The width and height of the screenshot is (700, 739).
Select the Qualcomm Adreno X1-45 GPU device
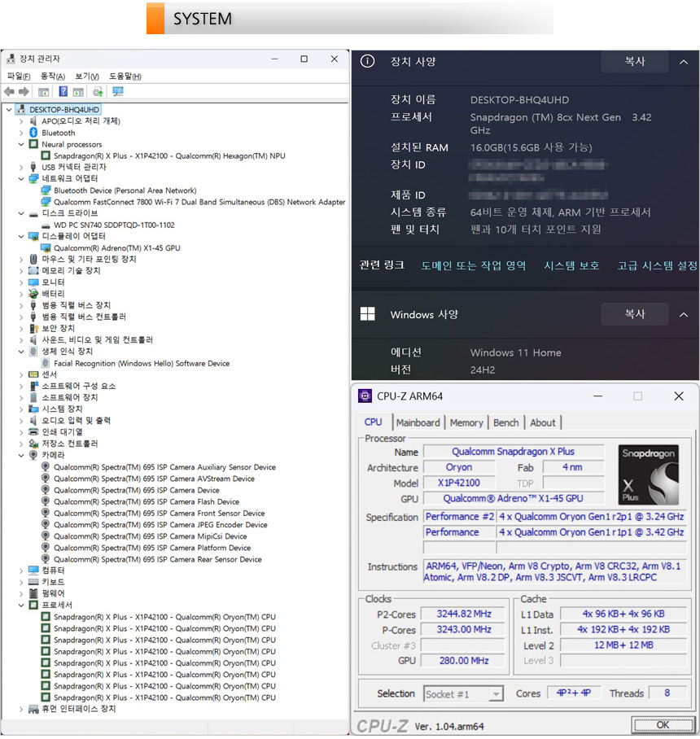coord(116,248)
